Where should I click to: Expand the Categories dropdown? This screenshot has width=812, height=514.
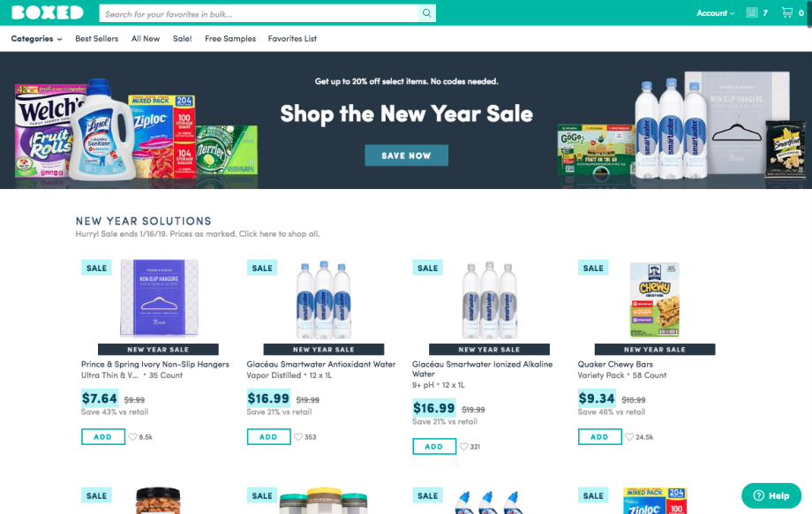pos(36,39)
